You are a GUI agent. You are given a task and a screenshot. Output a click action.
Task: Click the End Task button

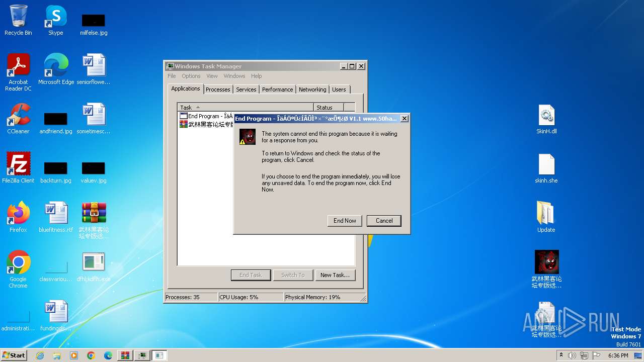pyautogui.click(x=251, y=275)
